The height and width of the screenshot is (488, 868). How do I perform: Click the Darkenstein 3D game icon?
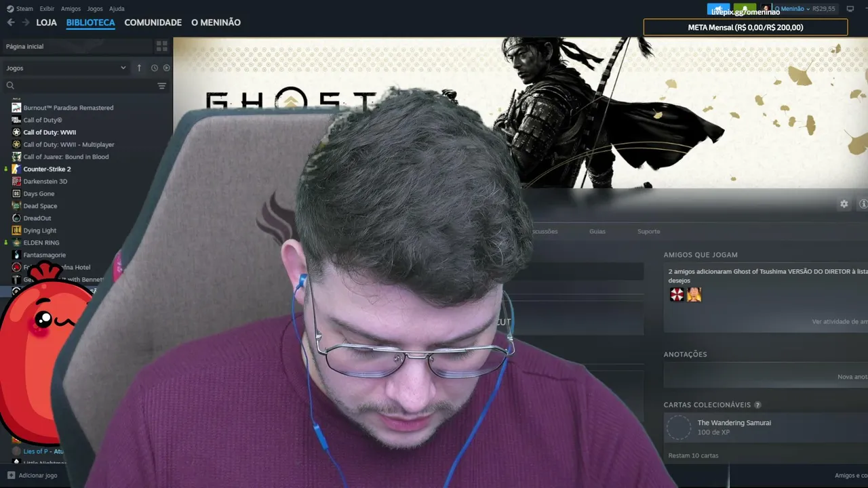click(x=16, y=182)
